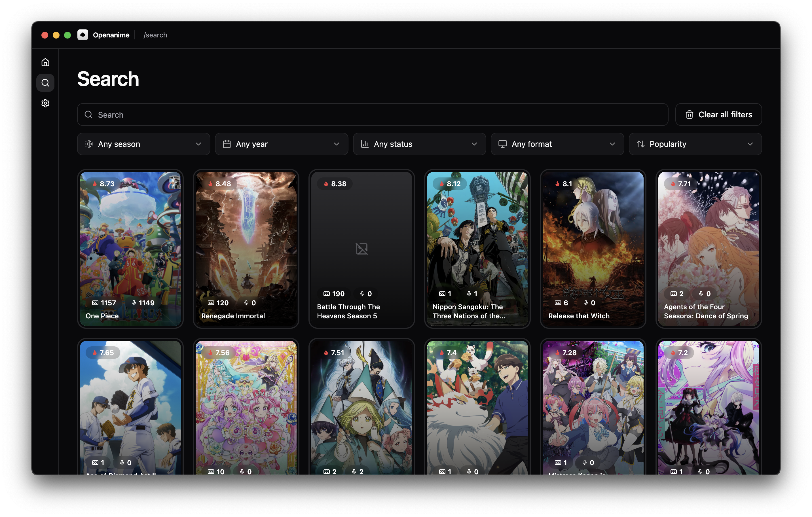
Task: Click Clear all filters button
Action: tap(718, 115)
